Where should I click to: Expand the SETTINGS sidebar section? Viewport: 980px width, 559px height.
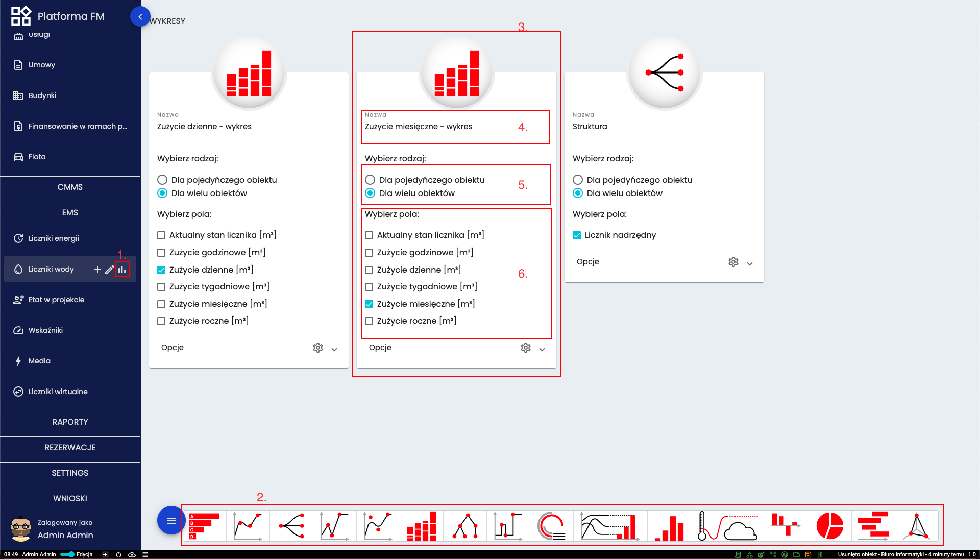(70, 473)
